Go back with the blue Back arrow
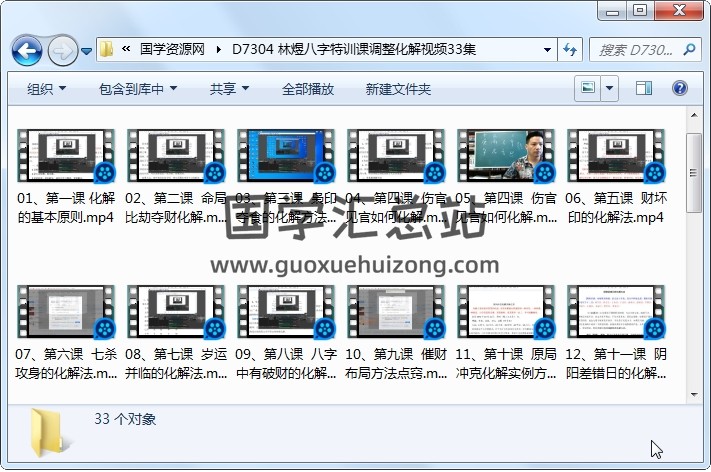 [27, 50]
